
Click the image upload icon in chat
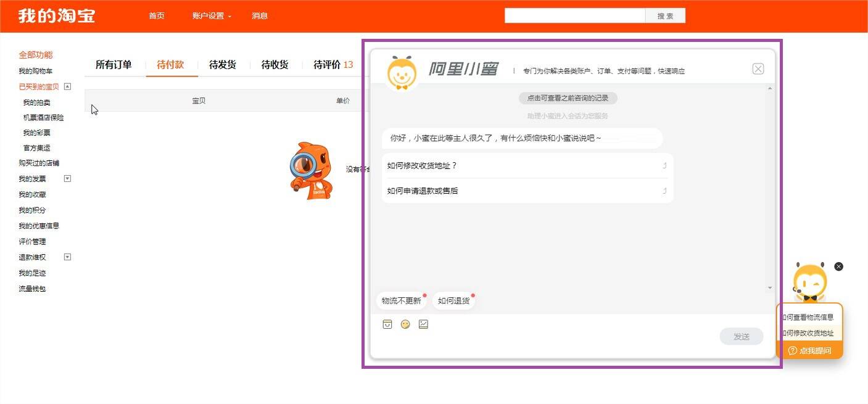[423, 324]
